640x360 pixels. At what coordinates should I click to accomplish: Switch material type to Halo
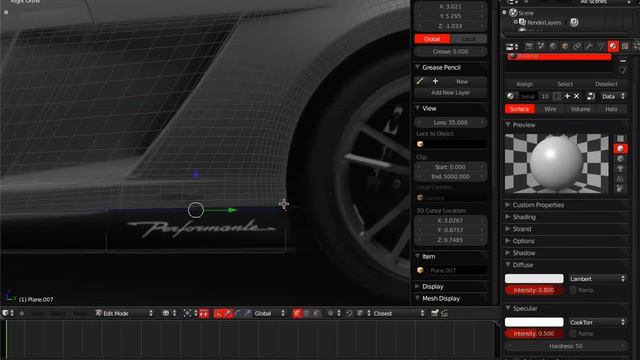(x=611, y=109)
